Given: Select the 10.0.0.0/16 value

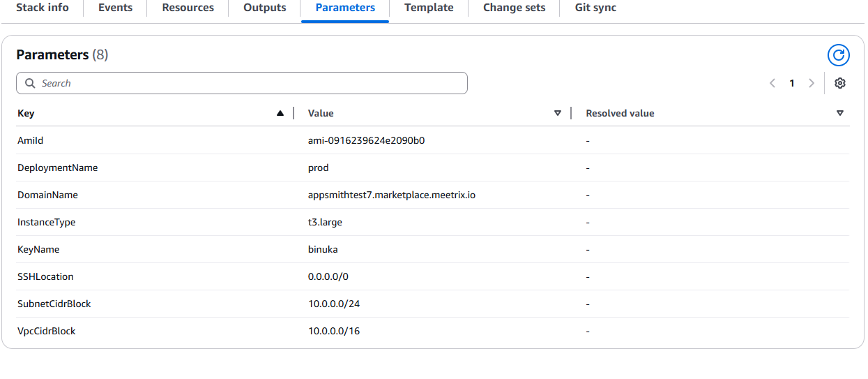Looking at the screenshot, I should [334, 331].
